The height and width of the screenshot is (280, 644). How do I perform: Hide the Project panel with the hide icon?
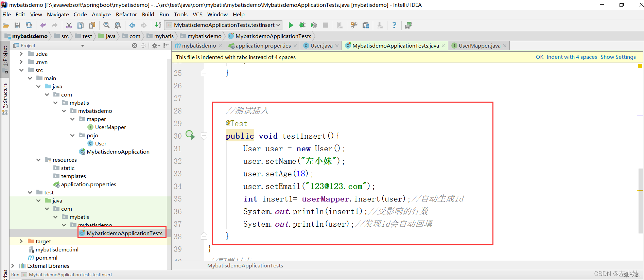[166, 46]
